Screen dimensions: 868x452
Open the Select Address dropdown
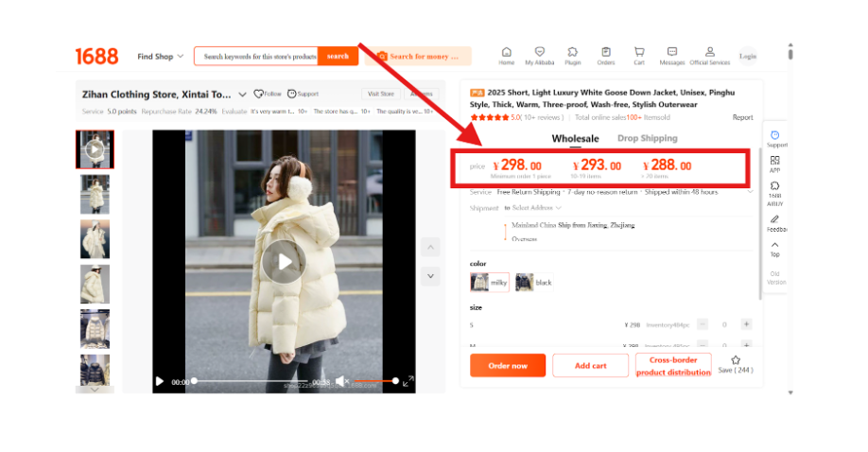point(536,208)
